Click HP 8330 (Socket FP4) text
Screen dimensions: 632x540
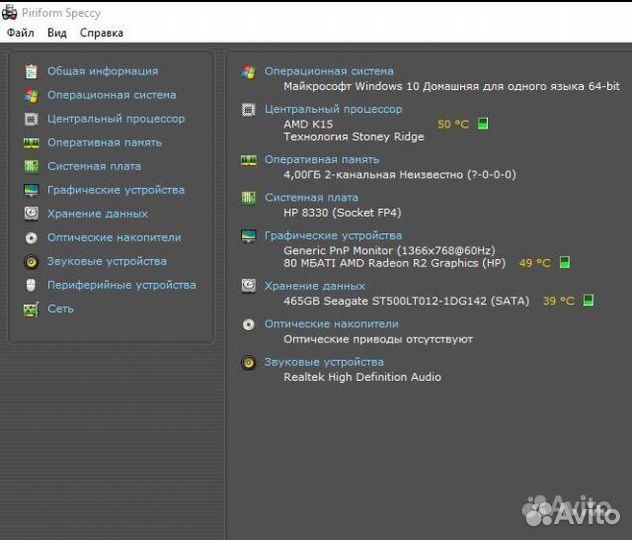(342, 212)
